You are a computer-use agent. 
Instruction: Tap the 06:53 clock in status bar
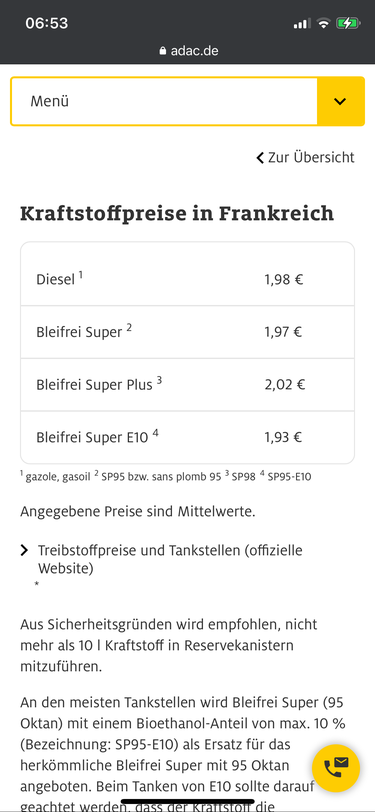click(47, 23)
